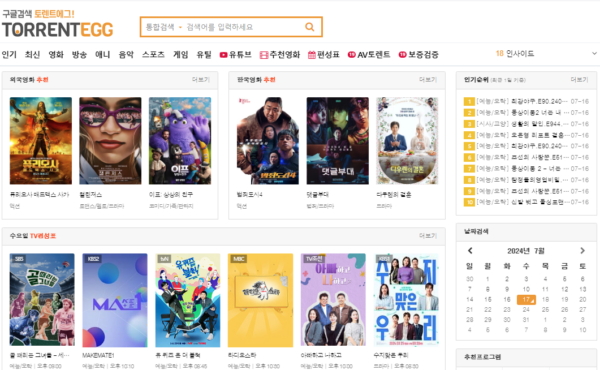
Task: Open the rank 2 entry in 인기순위
Action: pos(526,112)
